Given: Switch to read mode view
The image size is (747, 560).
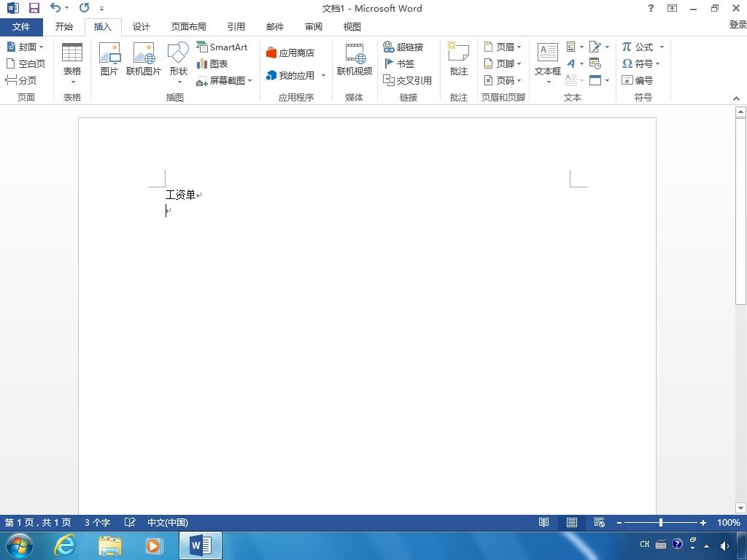Looking at the screenshot, I should coord(543,522).
